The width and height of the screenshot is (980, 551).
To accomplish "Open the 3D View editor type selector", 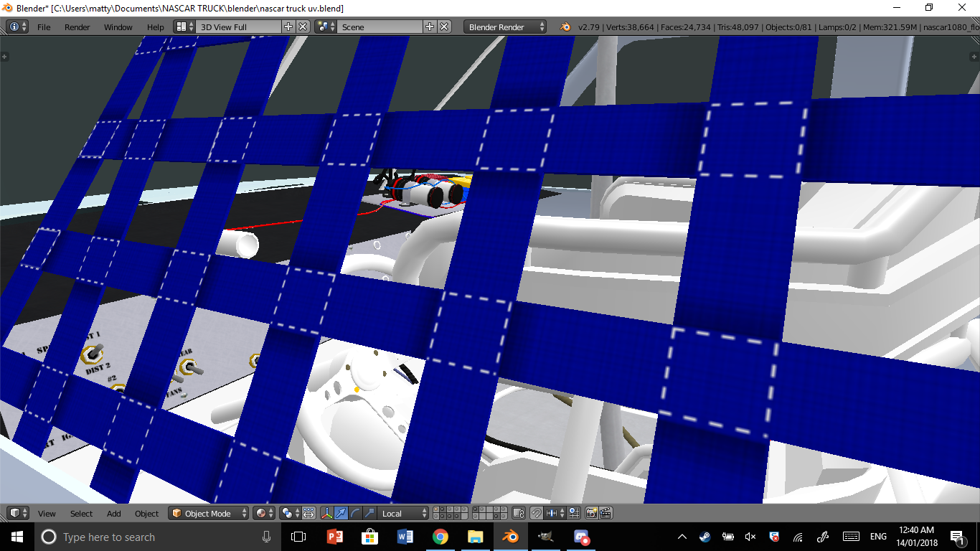I will (18, 513).
